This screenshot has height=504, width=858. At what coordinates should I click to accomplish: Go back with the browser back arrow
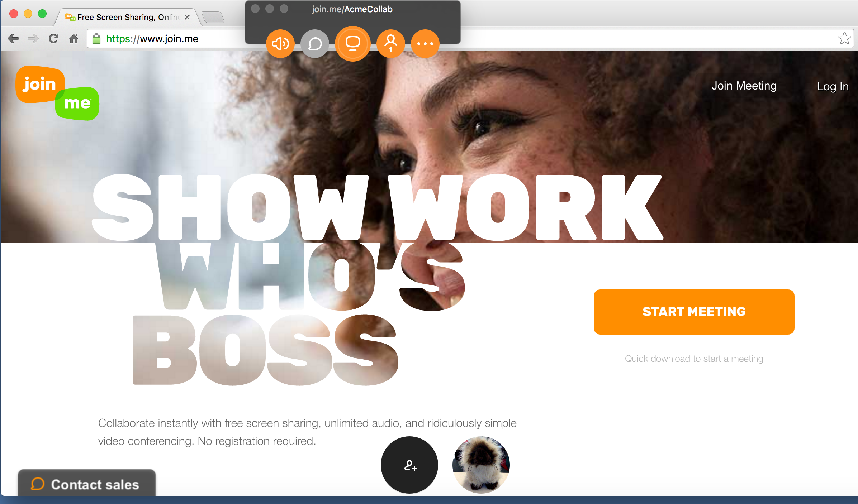click(14, 38)
